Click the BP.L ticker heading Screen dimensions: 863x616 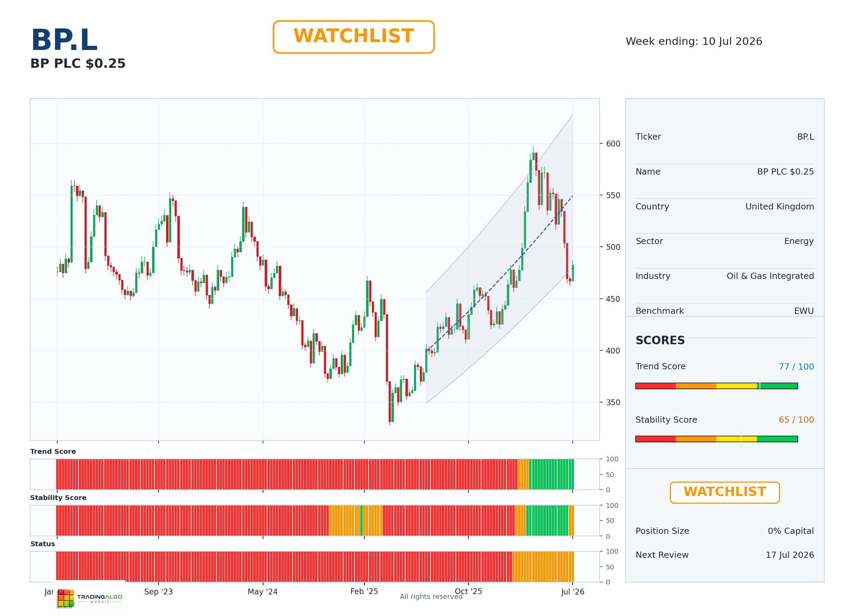pos(64,40)
